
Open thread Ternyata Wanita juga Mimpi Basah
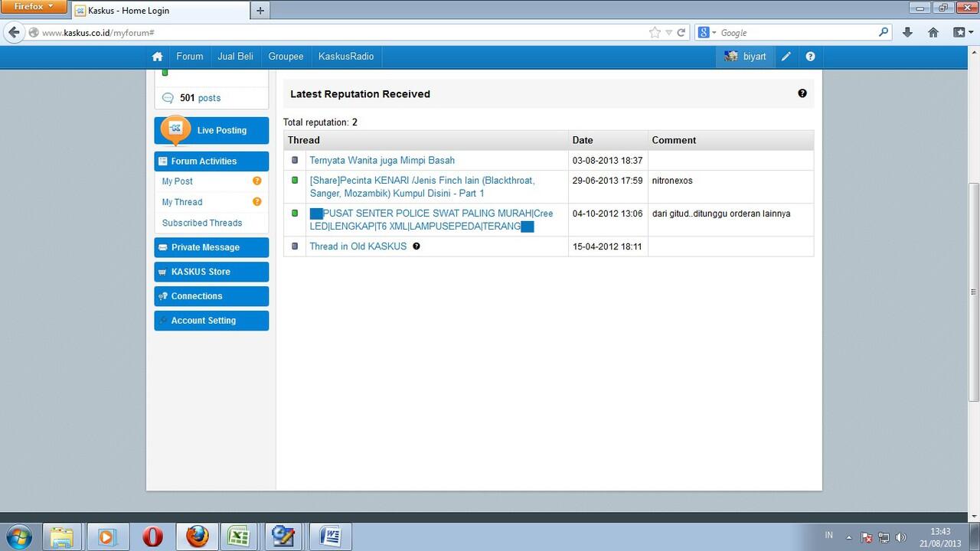[x=382, y=160]
